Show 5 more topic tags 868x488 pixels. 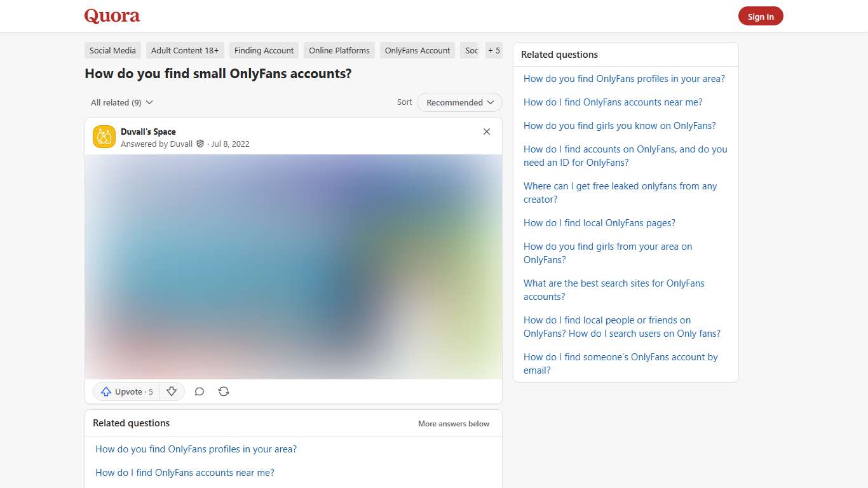click(x=494, y=50)
